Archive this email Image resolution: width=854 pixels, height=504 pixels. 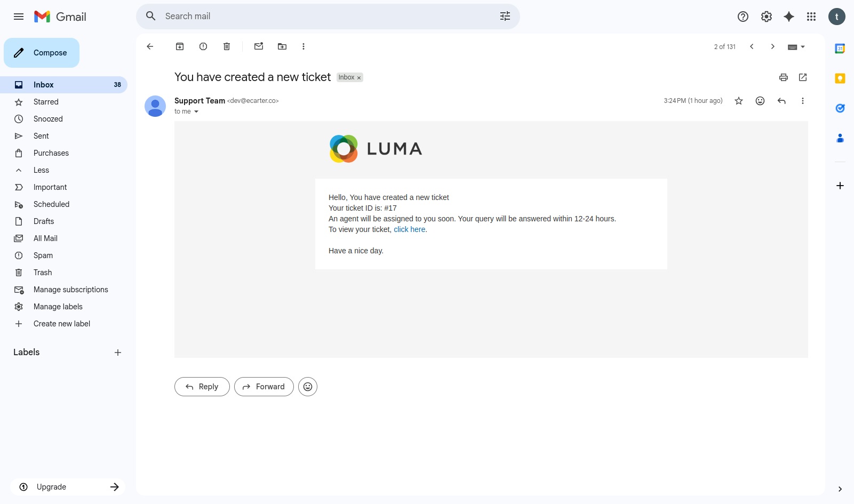(x=180, y=46)
